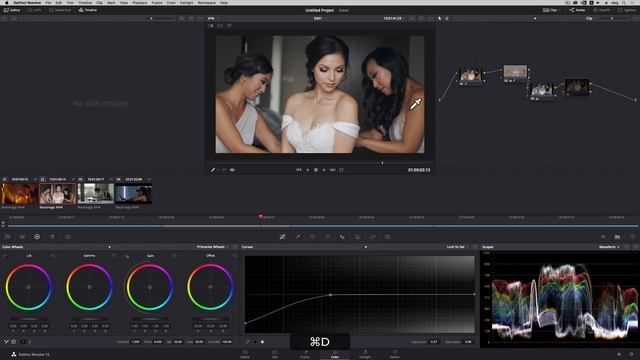Image resolution: width=640 pixels, height=360 pixels.
Task: Open the Key palette
Action: 357,237
